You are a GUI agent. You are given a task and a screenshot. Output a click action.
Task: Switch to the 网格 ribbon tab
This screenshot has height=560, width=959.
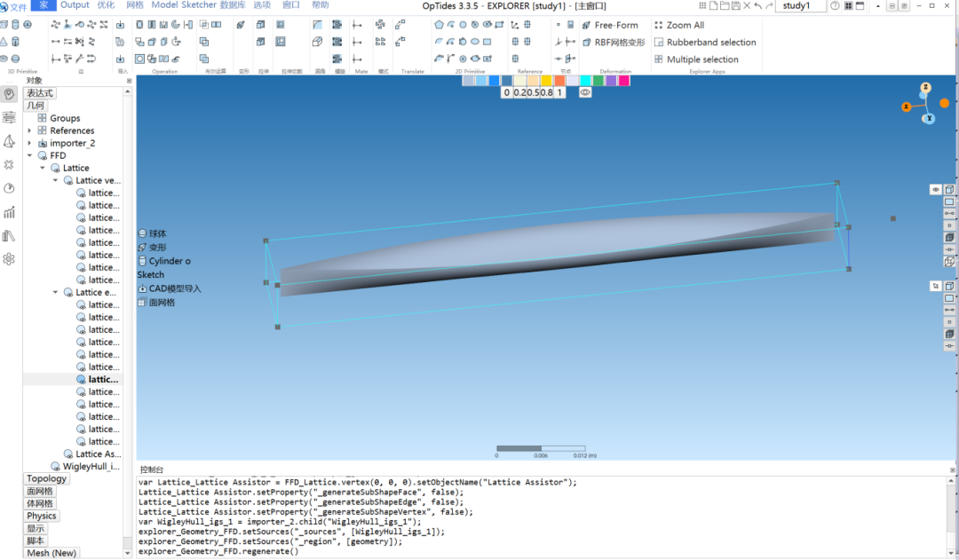(x=134, y=5)
